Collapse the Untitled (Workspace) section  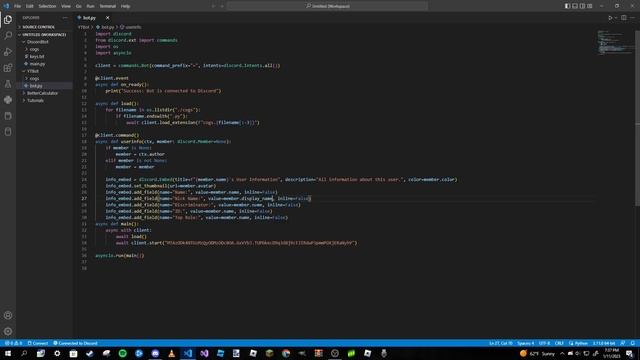point(44,35)
